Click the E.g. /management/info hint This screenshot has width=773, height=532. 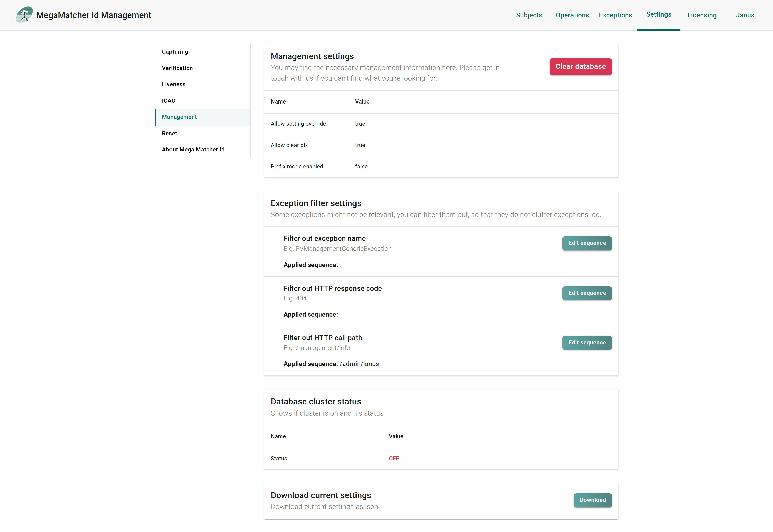tap(317, 348)
